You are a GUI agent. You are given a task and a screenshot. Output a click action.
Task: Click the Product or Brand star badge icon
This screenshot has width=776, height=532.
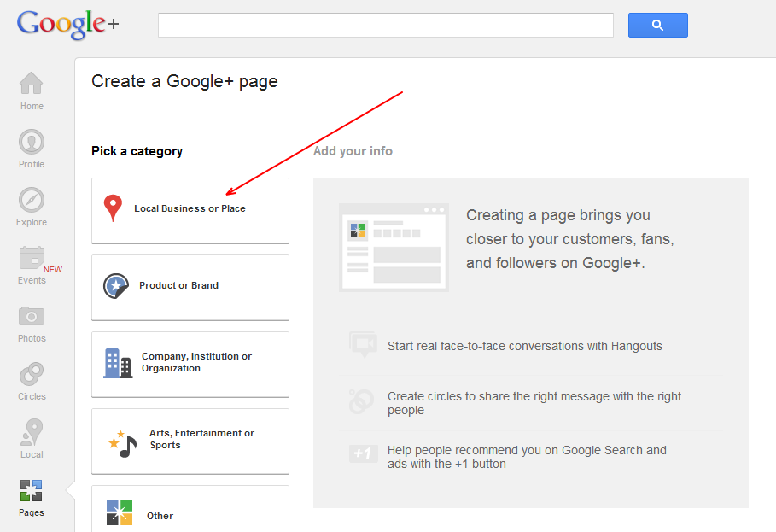[116, 286]
